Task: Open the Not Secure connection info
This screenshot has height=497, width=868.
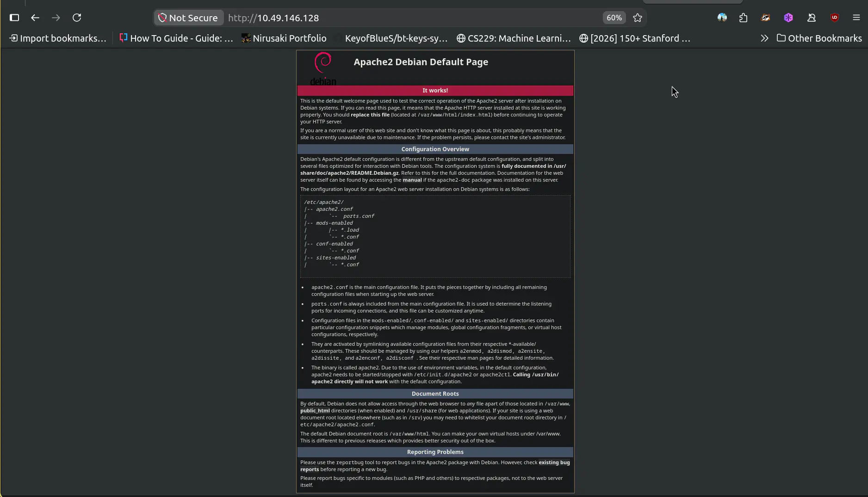Action: point(188,18)
